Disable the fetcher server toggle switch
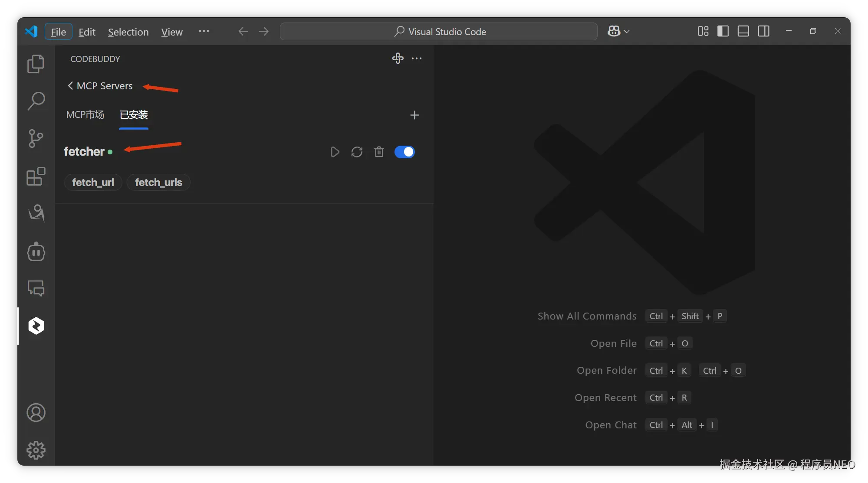Viewport: 868px width, 483px height. (404, 152)
